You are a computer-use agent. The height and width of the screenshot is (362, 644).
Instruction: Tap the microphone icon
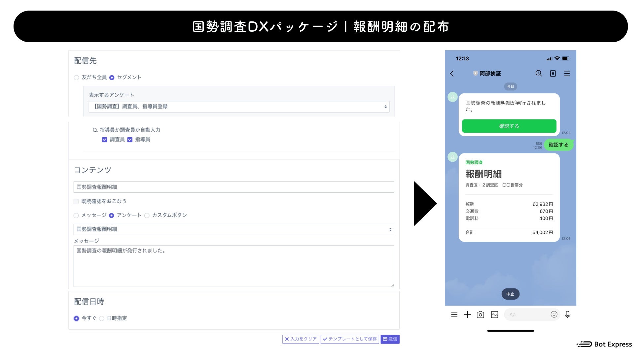(567, 315)
